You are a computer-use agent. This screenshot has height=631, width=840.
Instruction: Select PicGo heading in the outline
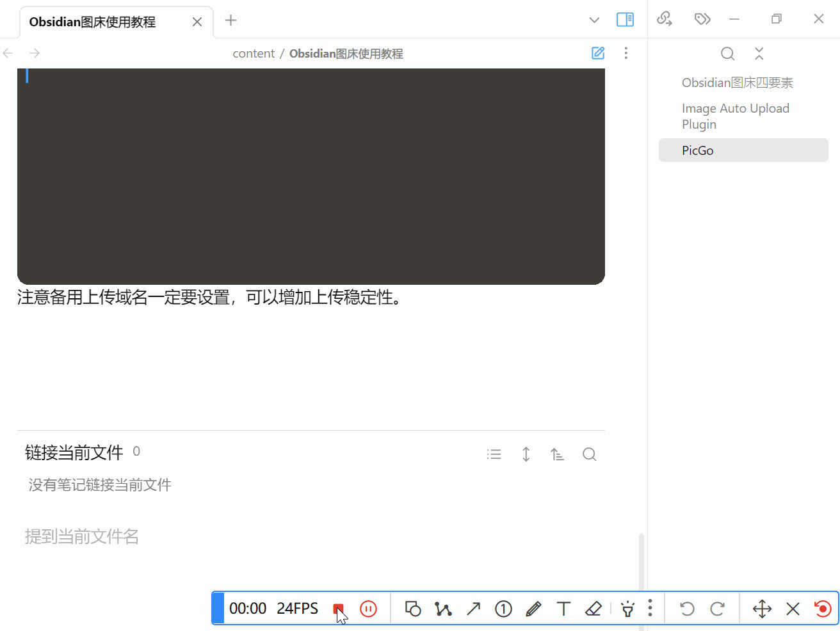pyautogui.click(x=697, y=150)
